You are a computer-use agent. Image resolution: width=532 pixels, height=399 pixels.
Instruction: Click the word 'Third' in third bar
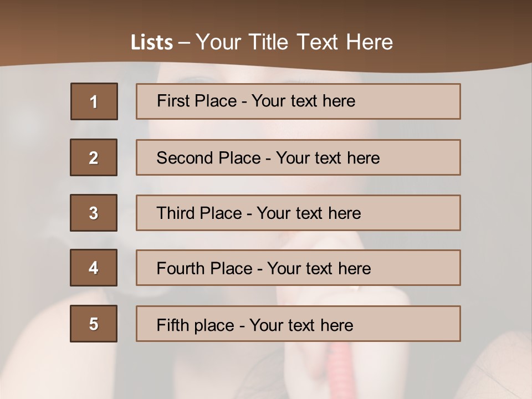(x=175, y=213)
